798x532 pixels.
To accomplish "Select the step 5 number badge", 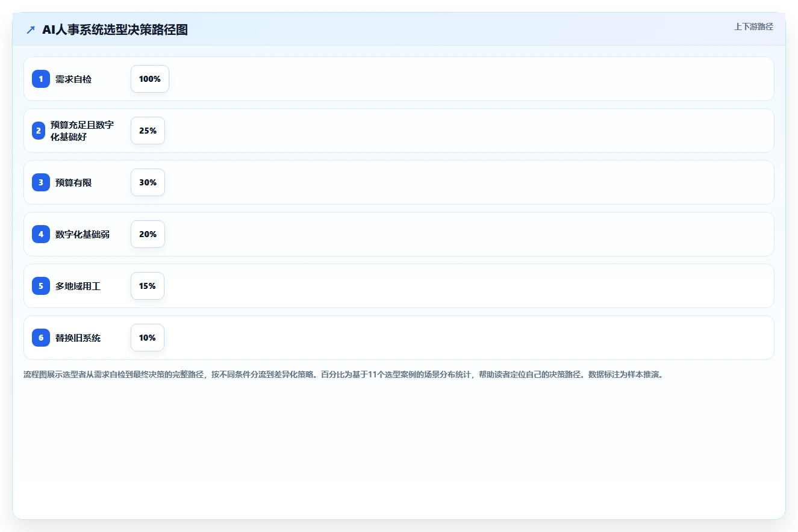I will tap(41, 286).
